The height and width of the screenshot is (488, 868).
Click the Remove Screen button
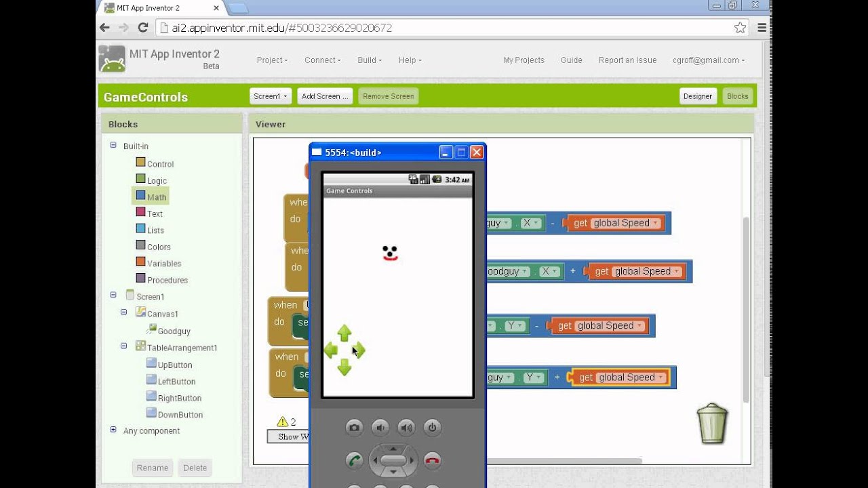pos(389,96)
